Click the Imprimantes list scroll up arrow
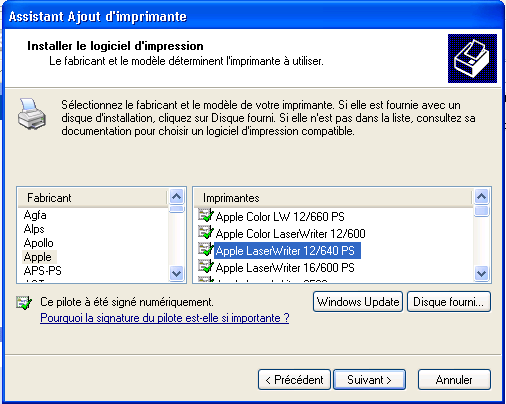This screenshot has width=506, height=404. coord(482,196)
